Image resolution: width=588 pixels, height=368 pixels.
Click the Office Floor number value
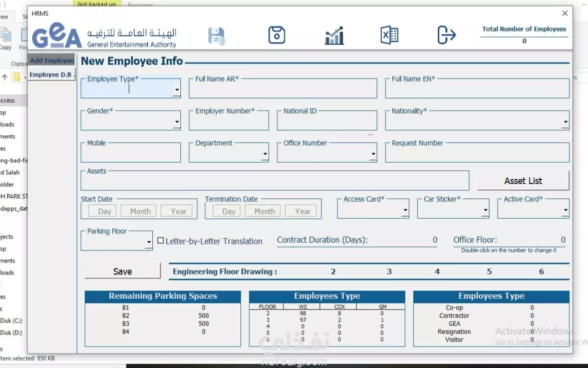coord(563,240)
